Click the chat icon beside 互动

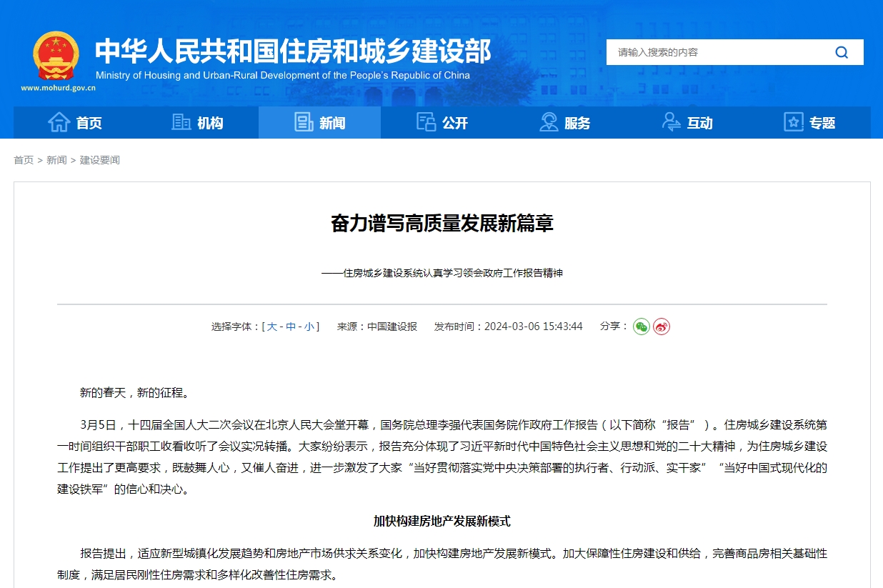tap(671, 122)
